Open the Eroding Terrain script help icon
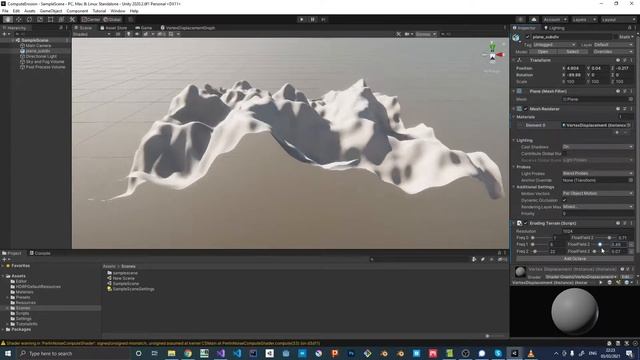Image resolution: width=640 pixels, height=360 pixels. [618, 223]
